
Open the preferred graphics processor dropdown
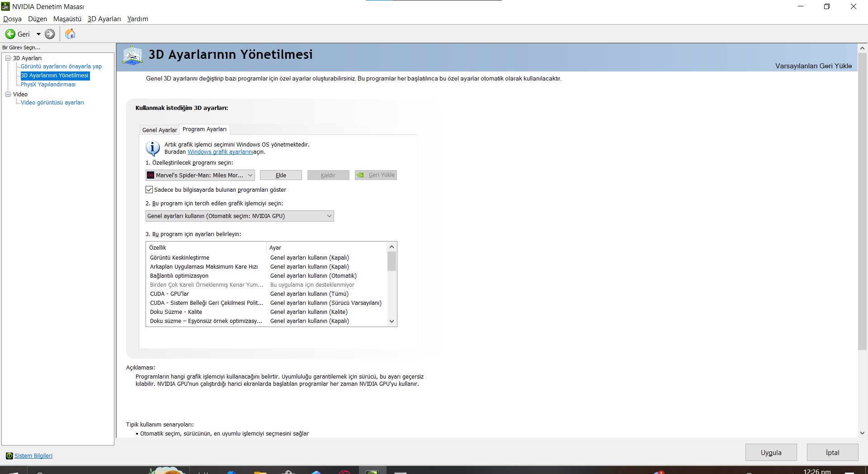[x=240, y=216]
